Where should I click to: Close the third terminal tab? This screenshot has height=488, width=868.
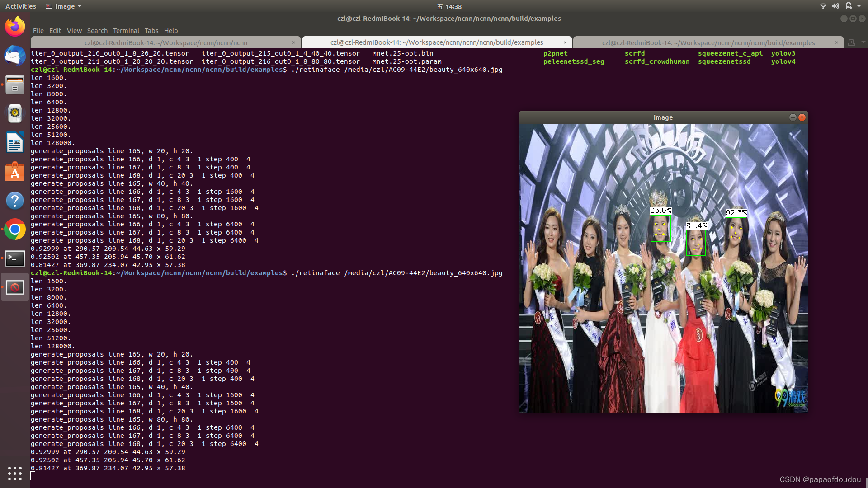836,42
